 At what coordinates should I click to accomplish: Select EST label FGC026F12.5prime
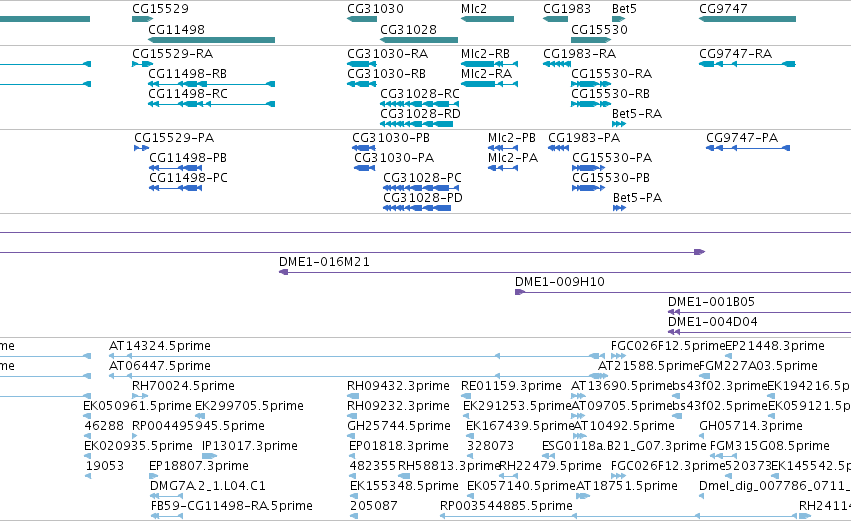pos(668,346)
